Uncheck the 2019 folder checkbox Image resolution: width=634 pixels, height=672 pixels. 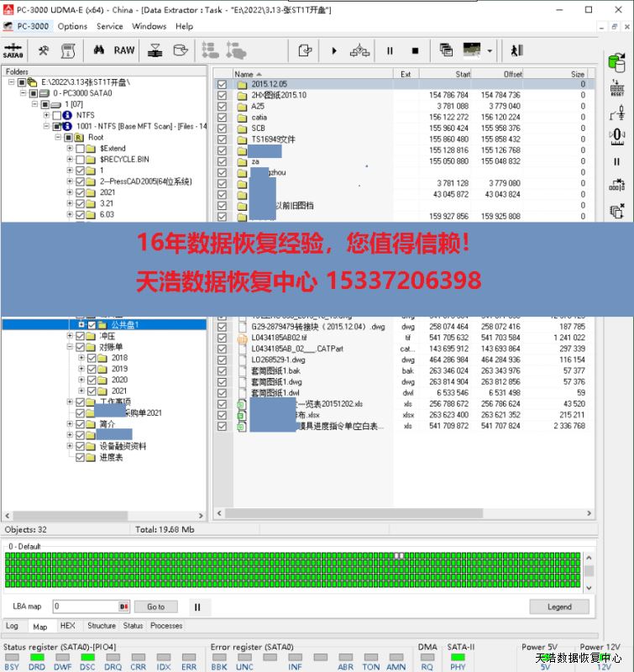coord(92,369)
